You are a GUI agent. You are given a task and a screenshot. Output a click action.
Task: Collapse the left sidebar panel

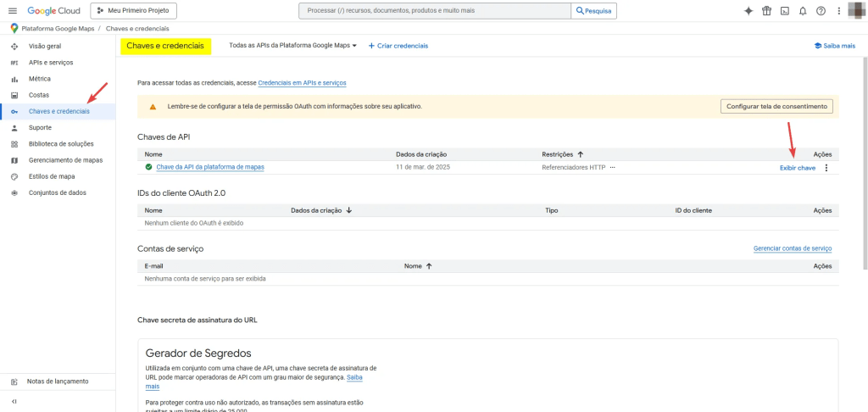pos(14,401)
